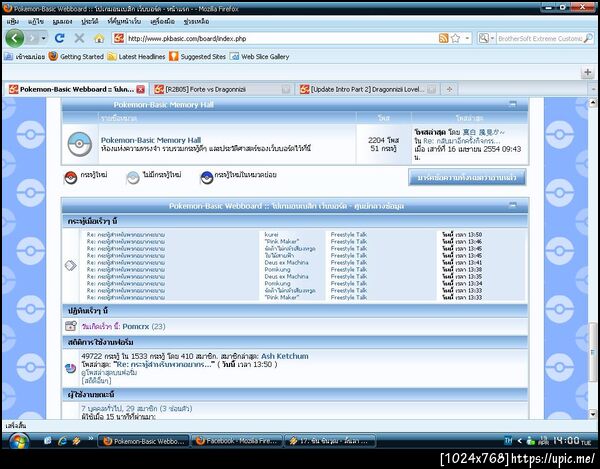Open the เครื่องมือ (Tools) menu
Viewport: 600px width, 469px height.
tap(162, 21)
